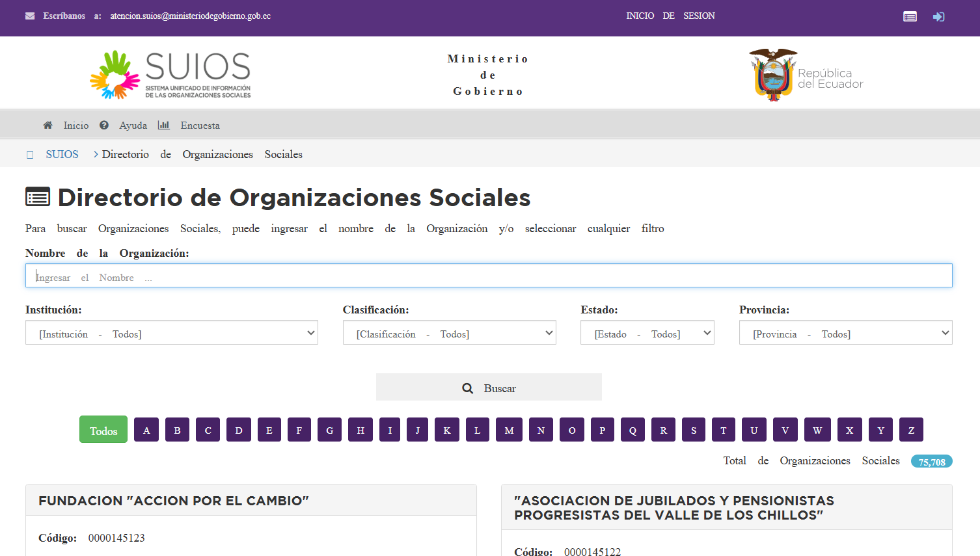Open the directory list icon in header
The image size is (980, 556).
(x=910, y=17)
